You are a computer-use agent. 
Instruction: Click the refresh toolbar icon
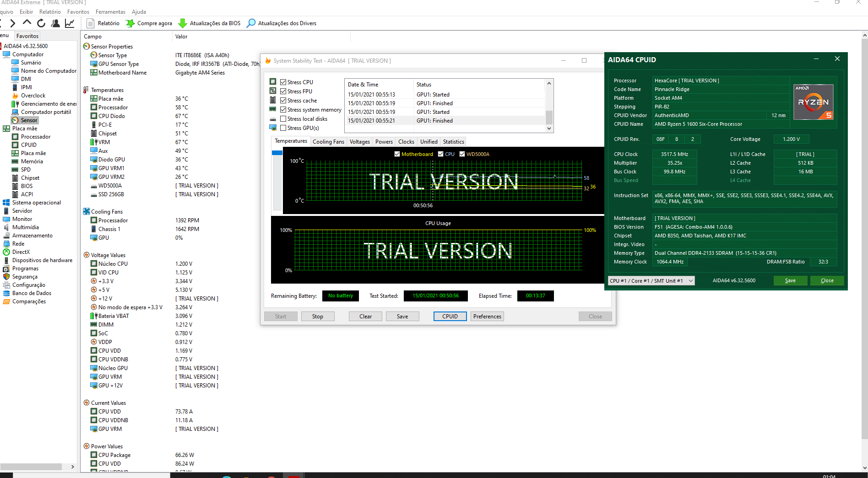(41, 23)
